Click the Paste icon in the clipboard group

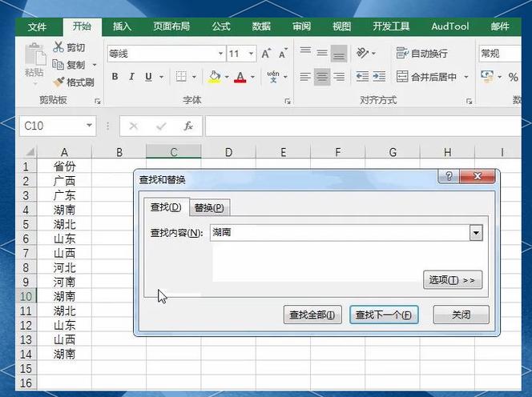coord(35,55)
